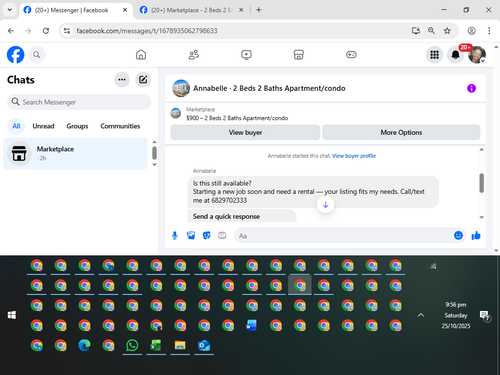Click the More Options button

point(401,133)
